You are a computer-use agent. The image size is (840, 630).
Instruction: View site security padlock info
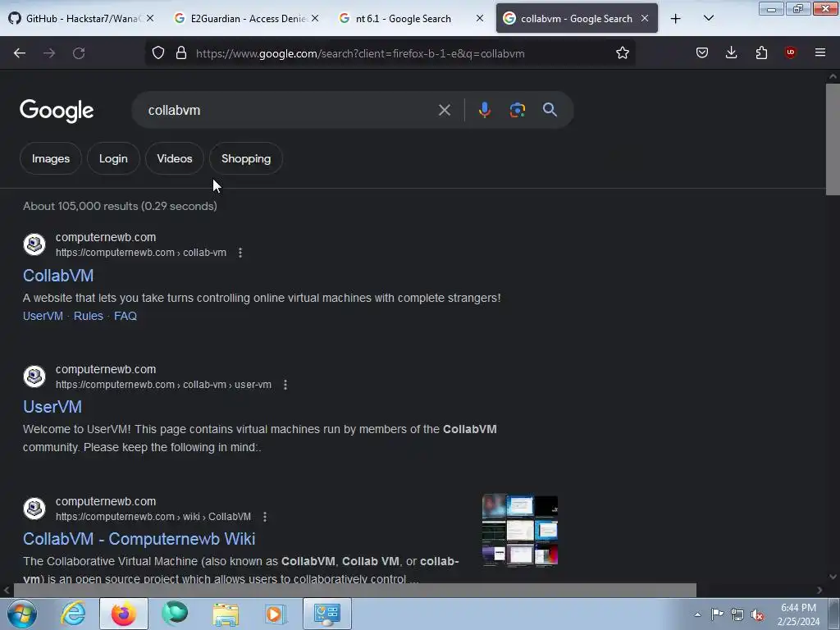click(181, 52)
